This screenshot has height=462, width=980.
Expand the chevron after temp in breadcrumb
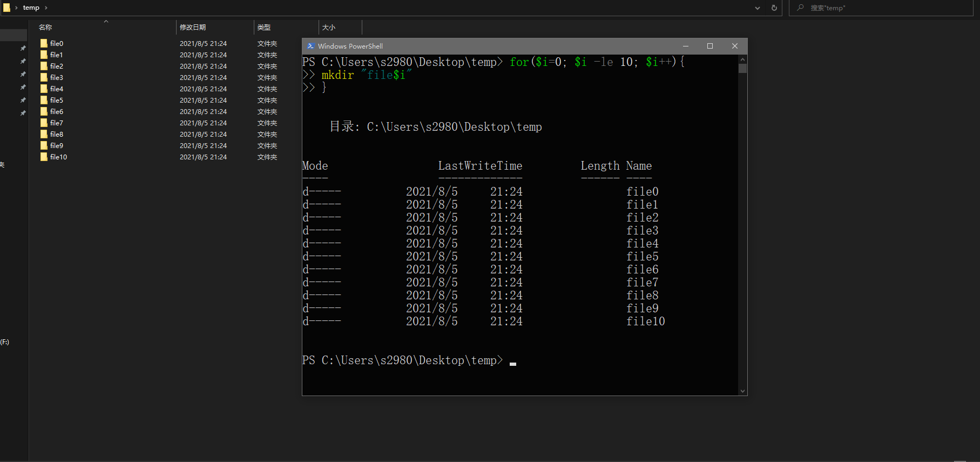coord(46,8)
